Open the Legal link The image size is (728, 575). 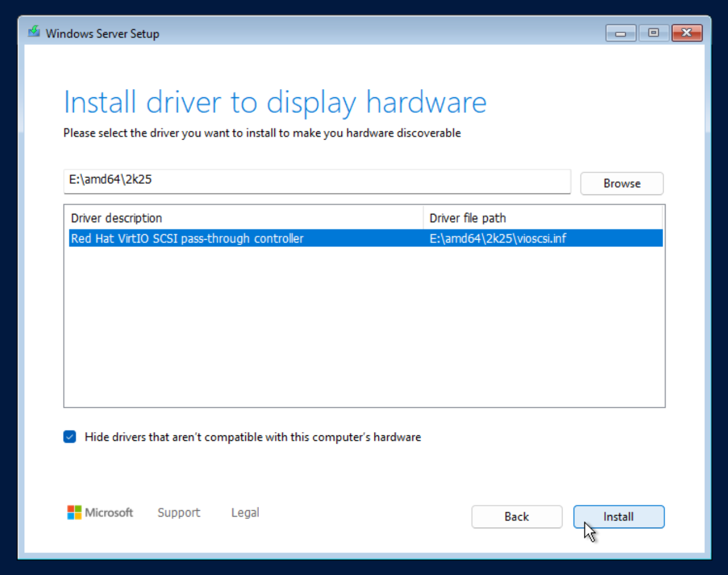tap(245, 512)
